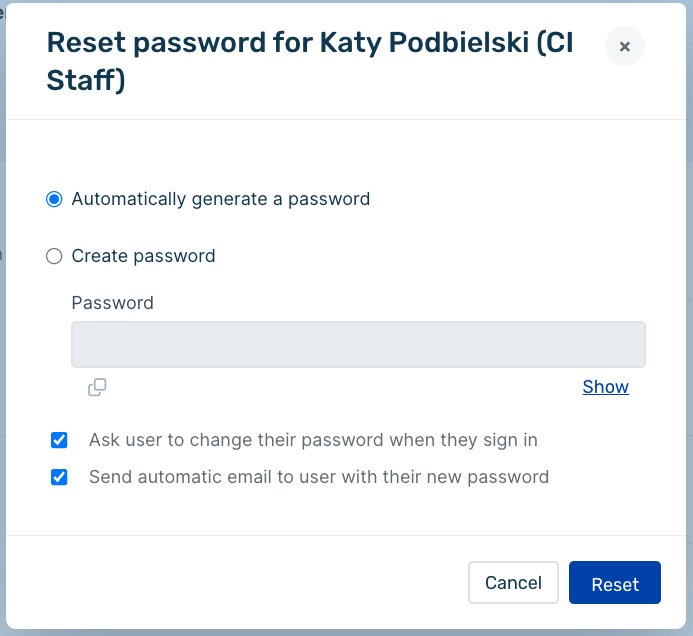Click the 'Send automatic email to user' label

pos(319,477)
